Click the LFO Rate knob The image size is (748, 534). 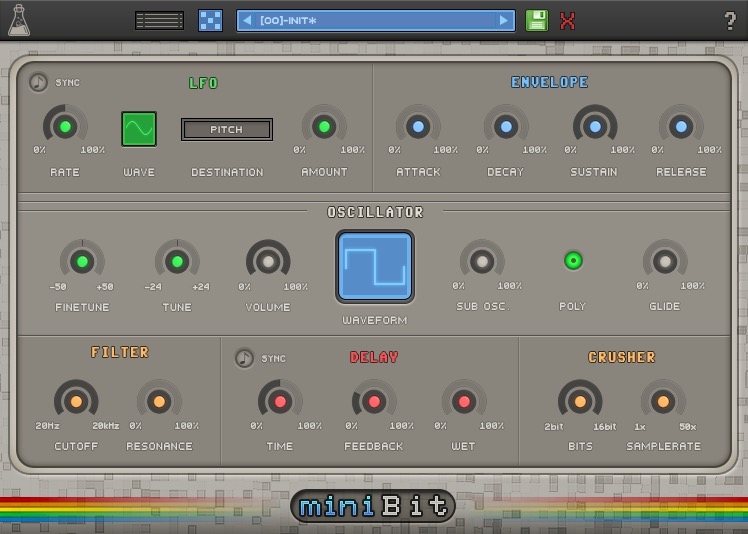[x=65, y=126]
